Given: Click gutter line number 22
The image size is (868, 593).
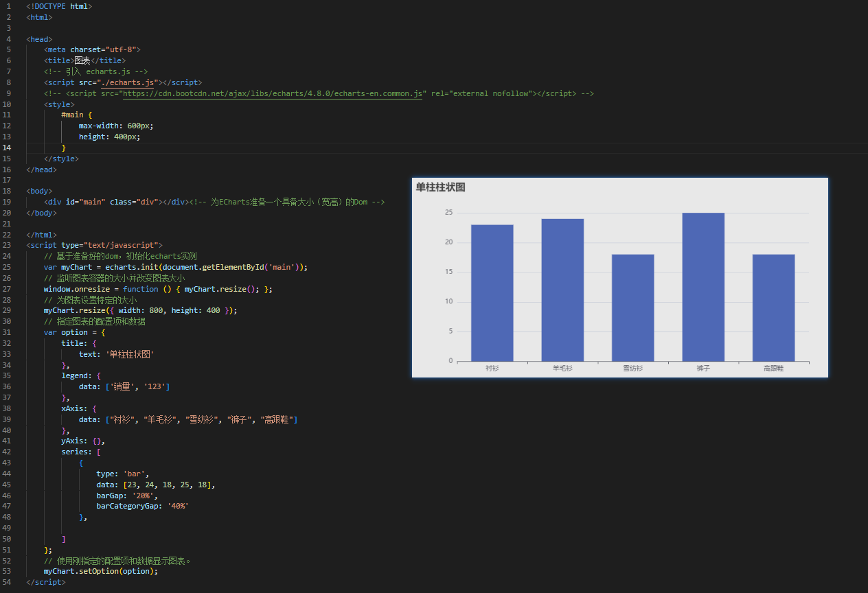Looking at the screenshot, I should [6, 235].
